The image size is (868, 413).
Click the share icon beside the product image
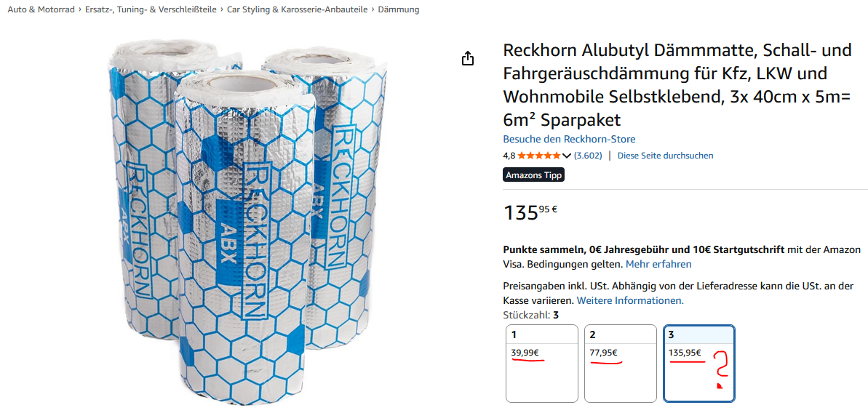(x=468, y=59)
